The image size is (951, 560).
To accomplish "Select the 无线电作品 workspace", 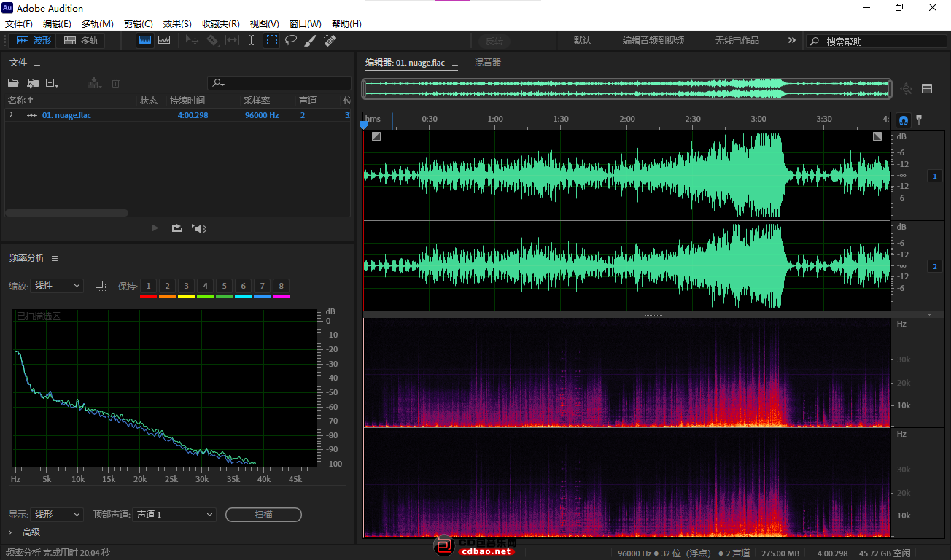I will [x=737, y=41].
